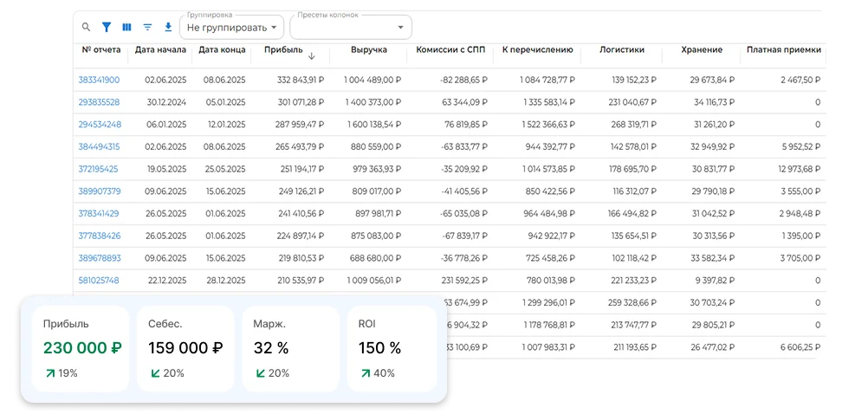
Task: Select the storage cell 9 397,82 ₽
Action: point(715,280)
